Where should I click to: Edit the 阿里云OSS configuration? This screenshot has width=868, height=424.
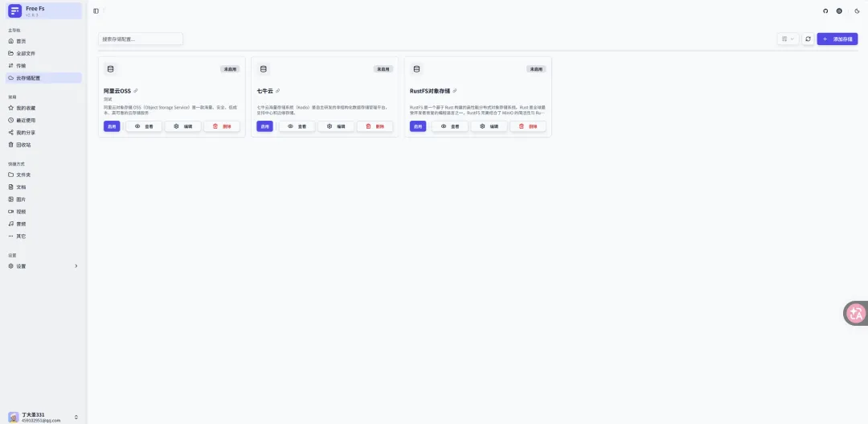183,126
